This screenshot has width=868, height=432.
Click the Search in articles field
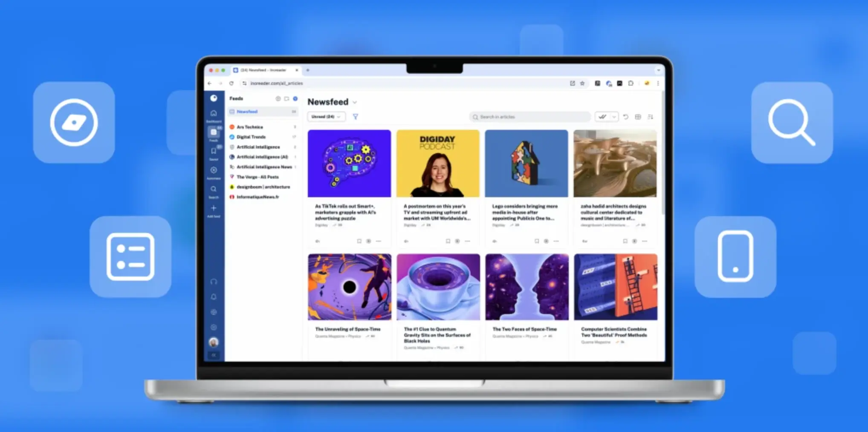pyautogui.click(x=530, y=117)
